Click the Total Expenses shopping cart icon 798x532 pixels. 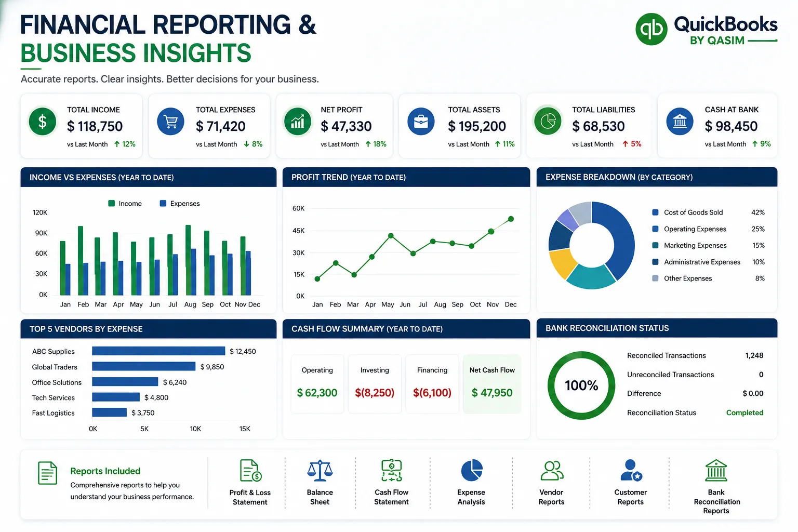170,122
